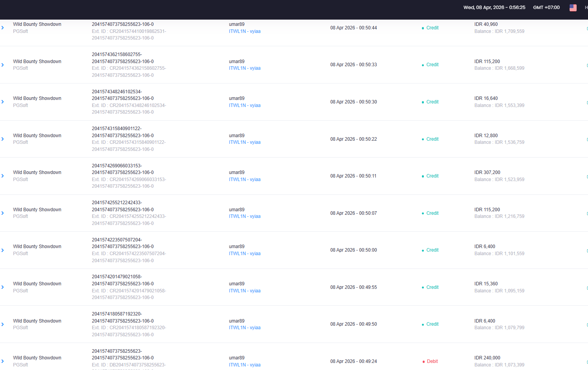Click timestamp 08 Apr 2026 - 00:50:33

point(354,65)
